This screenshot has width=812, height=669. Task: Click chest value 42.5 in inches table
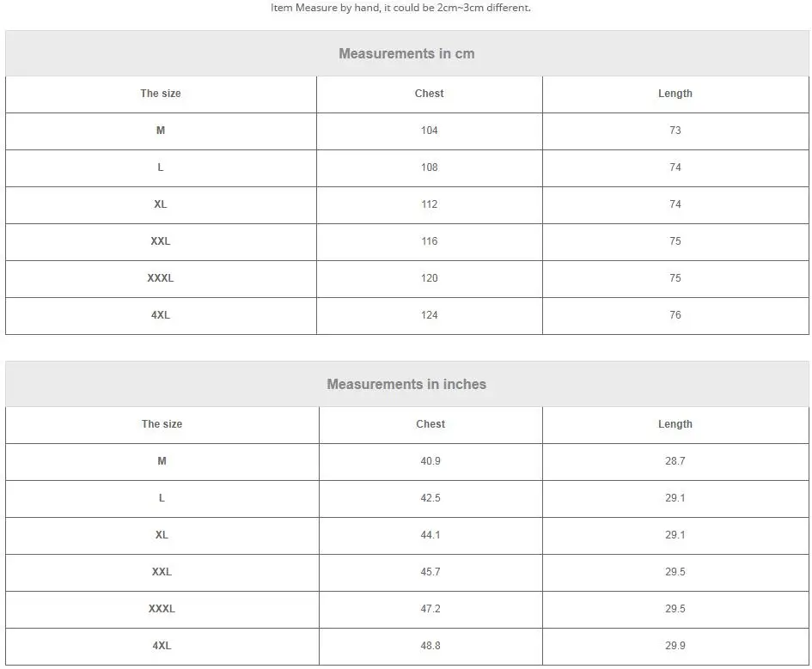(x=430, y=498)
